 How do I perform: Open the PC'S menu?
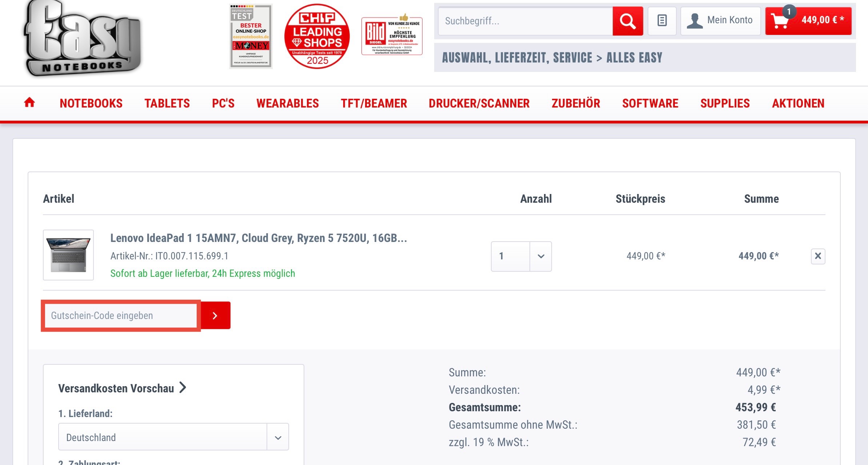tap(223, 103)
